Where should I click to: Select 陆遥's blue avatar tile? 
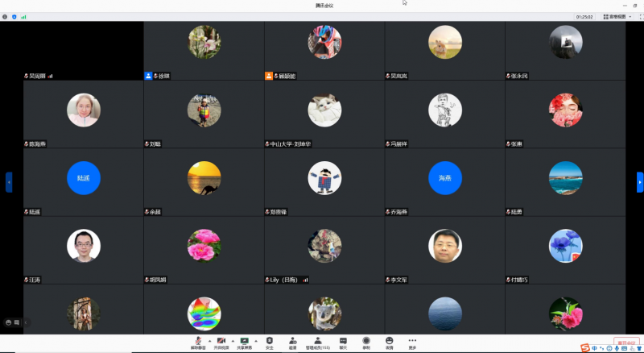(x=84, y=177)
